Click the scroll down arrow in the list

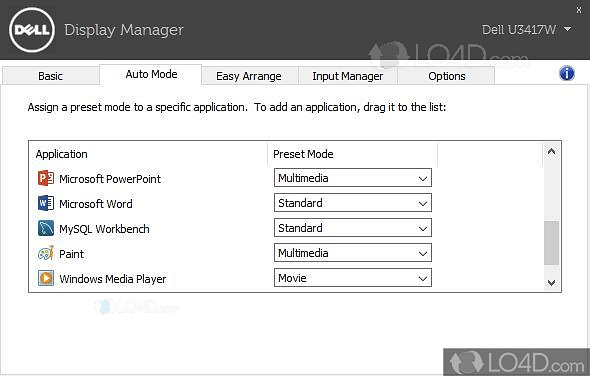point(552,283)
